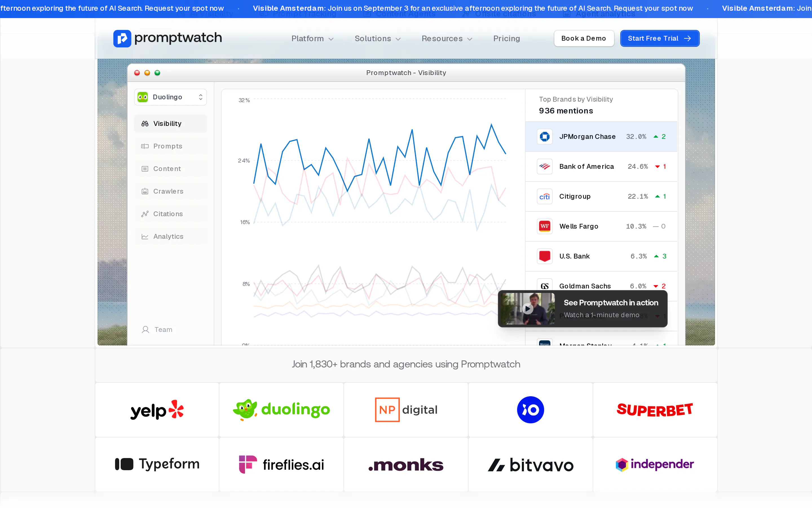Click the Prompts icon in sidebar
Viewport: 812px width, 508px height.
[145, 146]
